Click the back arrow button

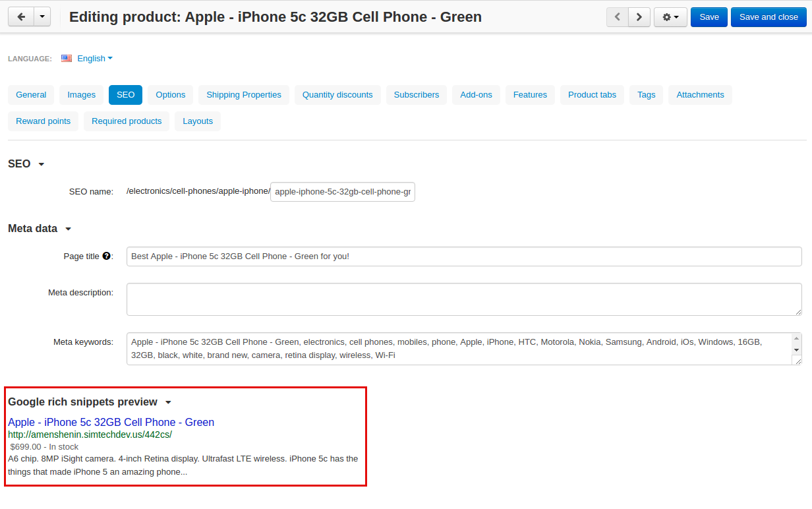click(20, 17)
